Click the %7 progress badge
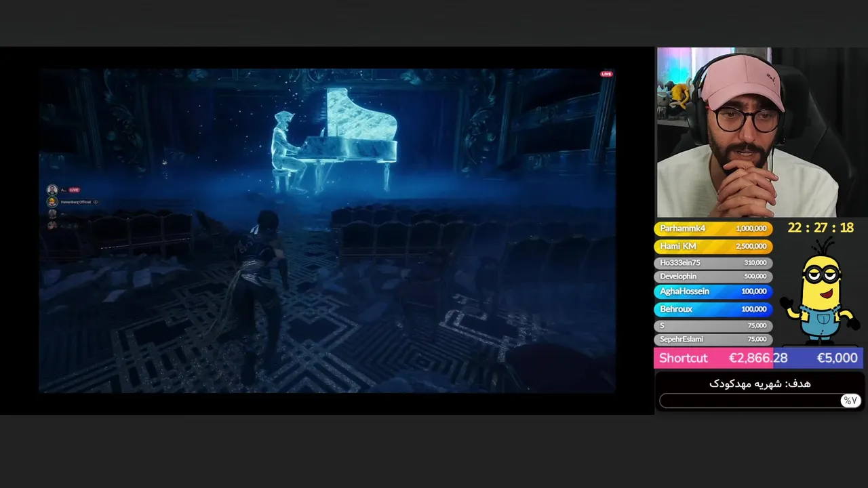This screenshot has width=868, height=488. click(x=850, y=401)
